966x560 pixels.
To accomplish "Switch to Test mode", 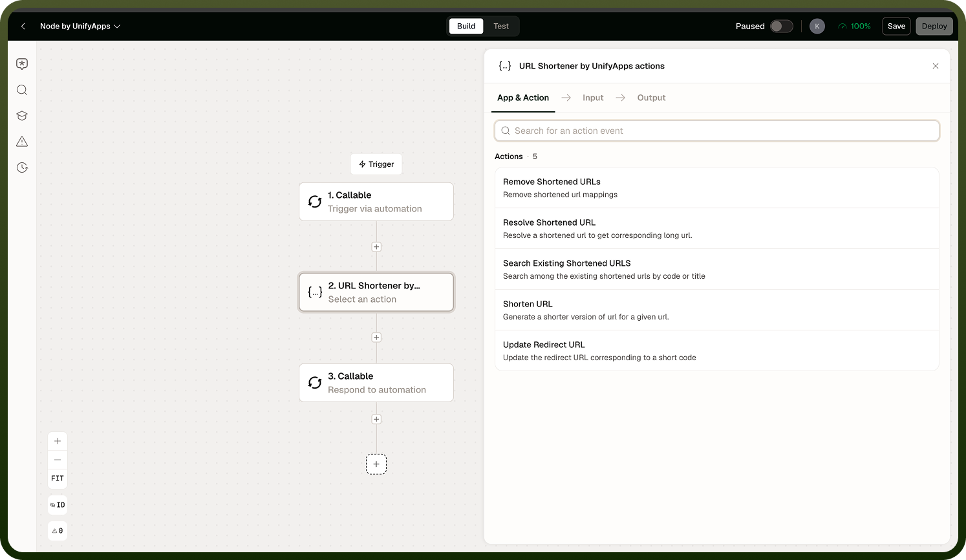I will pos(501,27).
